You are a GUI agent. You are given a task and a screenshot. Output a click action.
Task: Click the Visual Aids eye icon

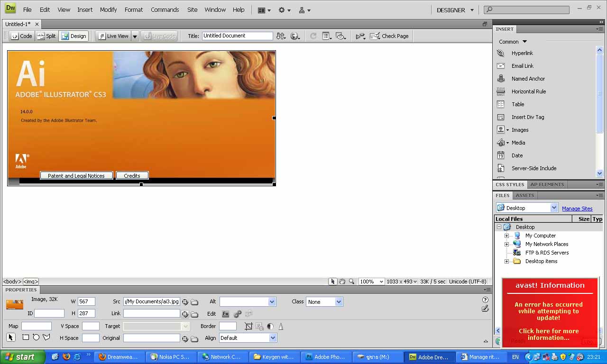(x=340, y=36)
